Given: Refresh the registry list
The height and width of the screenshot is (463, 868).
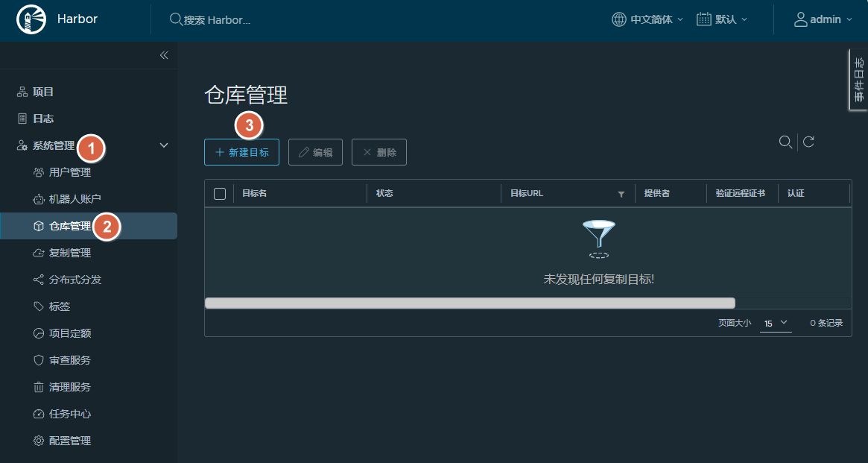Looking at the screenshot, I should [x=808, y=142].
